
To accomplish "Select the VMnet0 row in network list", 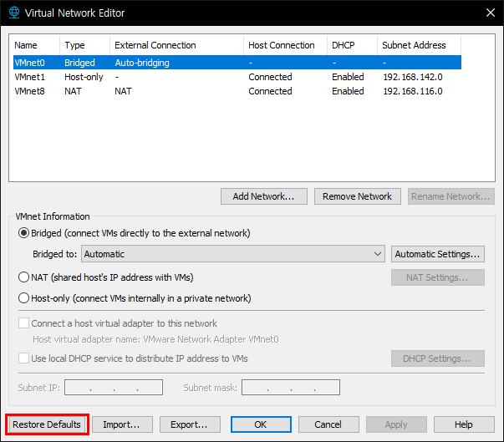I will click(x=237, y=63).
